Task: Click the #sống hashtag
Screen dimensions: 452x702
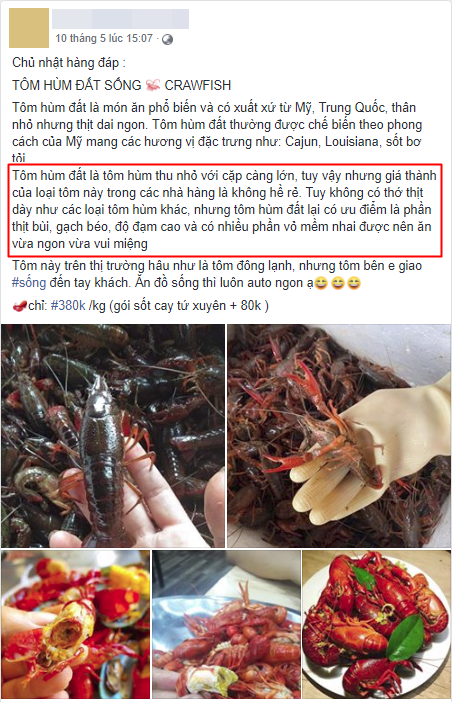Action: (29, 283)
